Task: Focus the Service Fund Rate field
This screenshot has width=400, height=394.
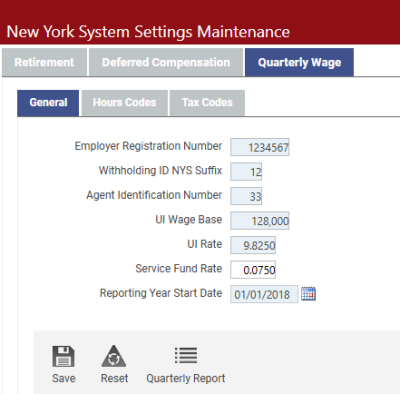Action: coord(253,270)
